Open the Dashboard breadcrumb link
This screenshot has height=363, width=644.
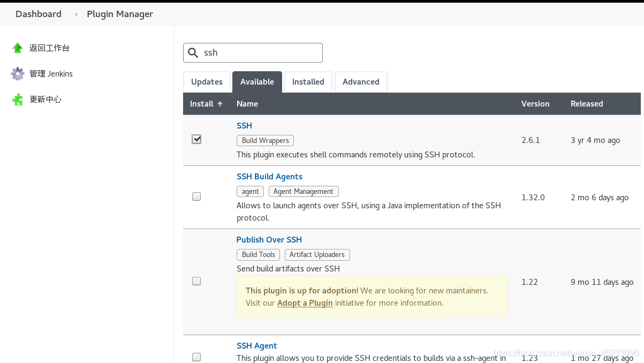[x=39, y=14]
